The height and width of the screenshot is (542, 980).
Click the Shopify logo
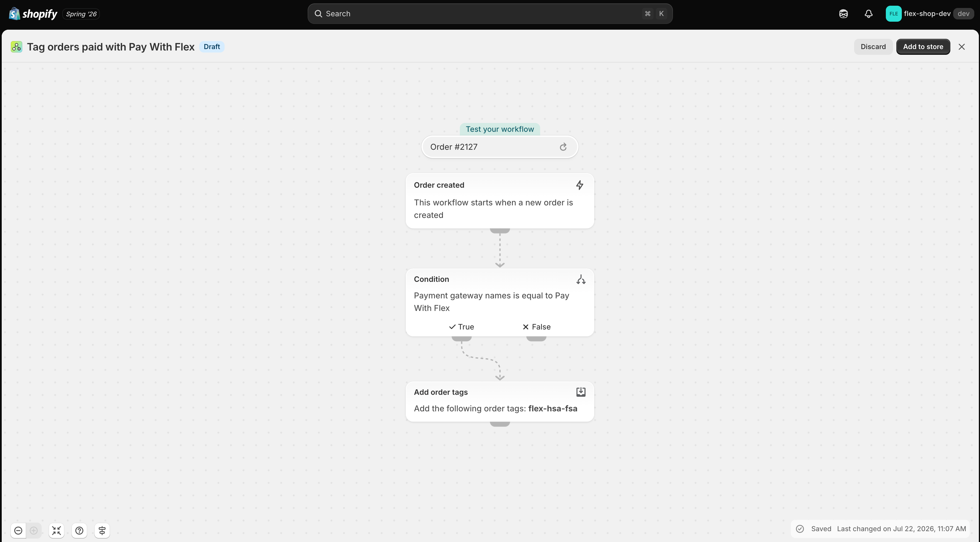(x=33, y=14)
